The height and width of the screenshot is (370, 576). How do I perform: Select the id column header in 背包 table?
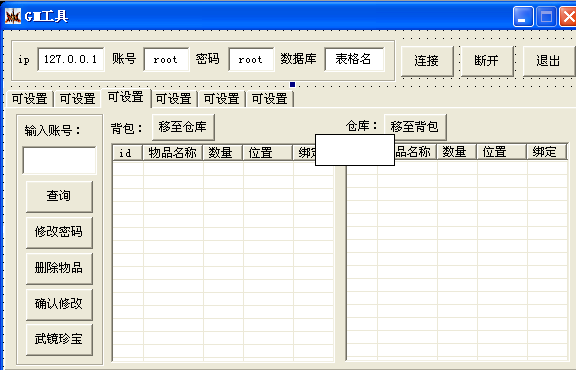tap(127, 152)
